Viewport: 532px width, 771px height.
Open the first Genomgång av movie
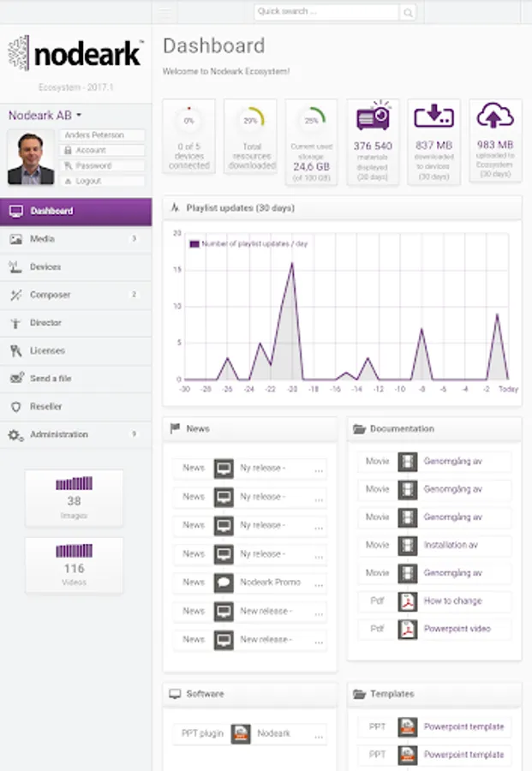pyautogui.click(x=453, y=461)
